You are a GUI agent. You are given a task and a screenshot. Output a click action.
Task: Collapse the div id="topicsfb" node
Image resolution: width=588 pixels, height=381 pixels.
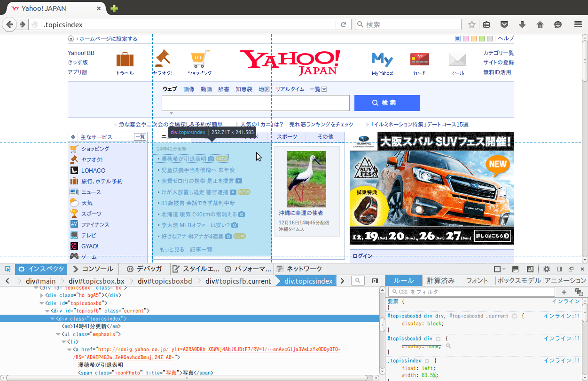47,311
